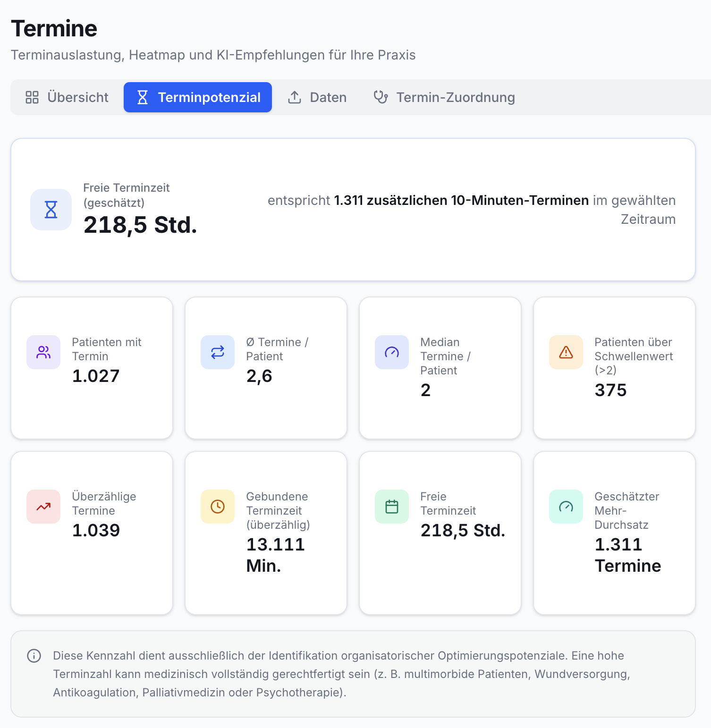The image size is (711, 728).
Task: Click the label 'Gebundene Terminzeit (überzählig)'
Action: point(278,511)
